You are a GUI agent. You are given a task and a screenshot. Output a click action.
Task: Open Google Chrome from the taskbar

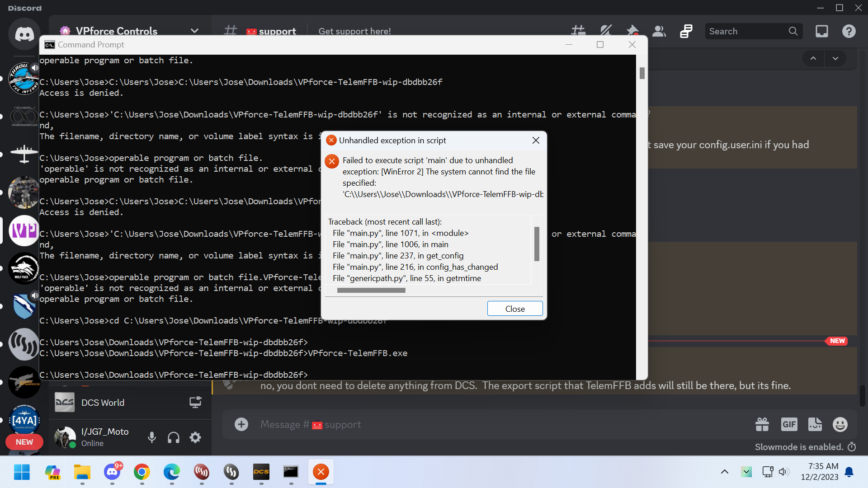[x=142, y=472]
